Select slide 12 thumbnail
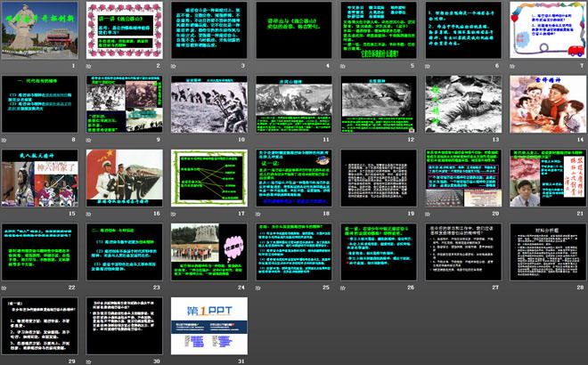The image size is (588, 365). 379,104
